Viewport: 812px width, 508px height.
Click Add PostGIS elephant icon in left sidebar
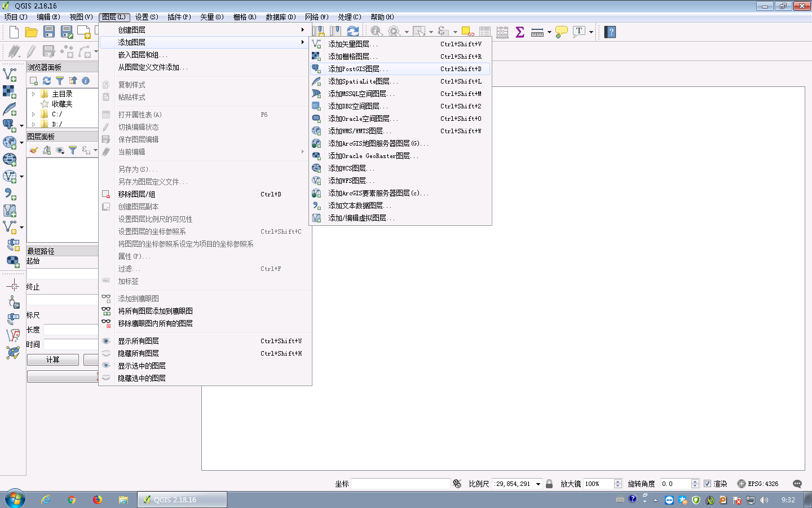[10, 125]
